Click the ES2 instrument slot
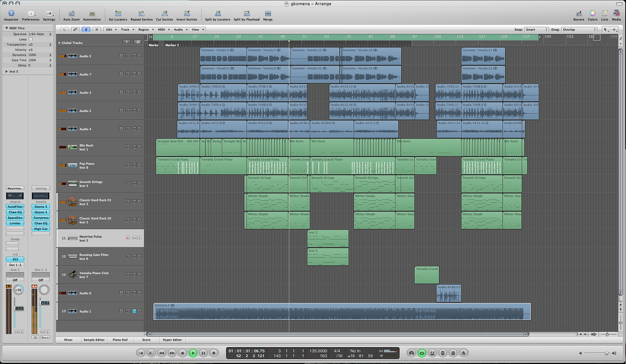The width and height of the screenshot is (626, 364). (x=15, y=260)
